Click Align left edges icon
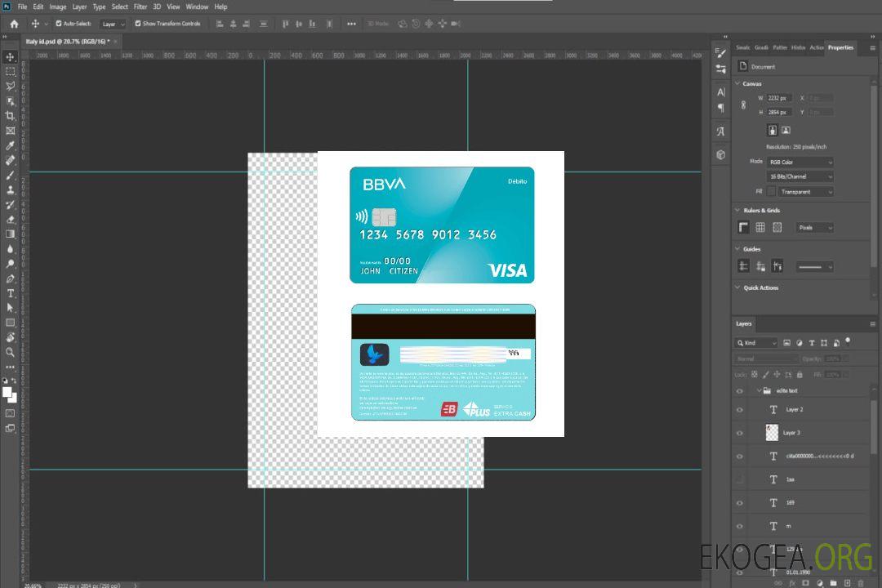Screen dimensions: 882x588 tap(220, 24)
